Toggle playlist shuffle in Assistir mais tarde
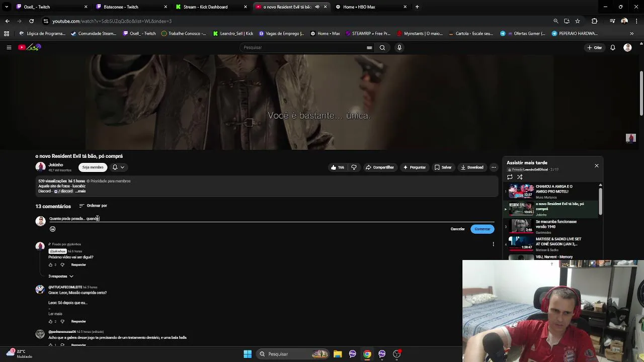This screenshot has height=362, width=644. pos(520,177)
